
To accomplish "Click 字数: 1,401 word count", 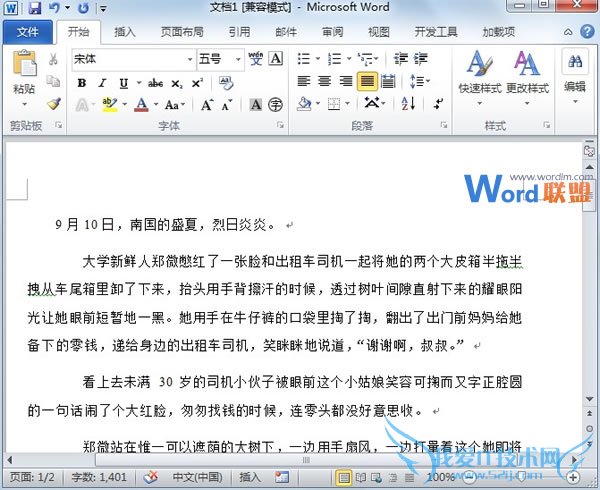I will point(99,477).
